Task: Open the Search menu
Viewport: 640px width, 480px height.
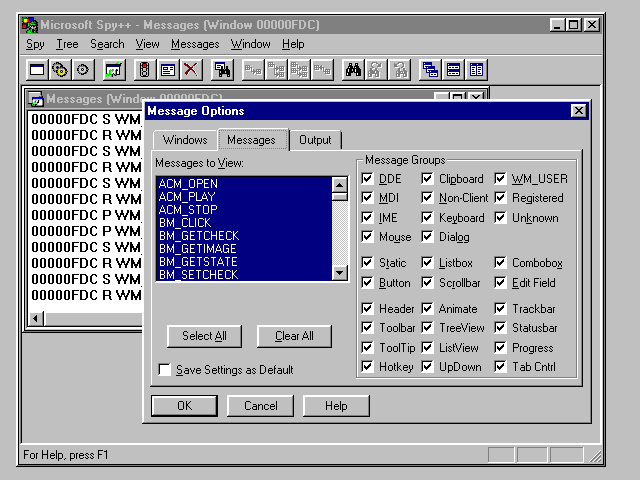Action: (x=107, y=44)
